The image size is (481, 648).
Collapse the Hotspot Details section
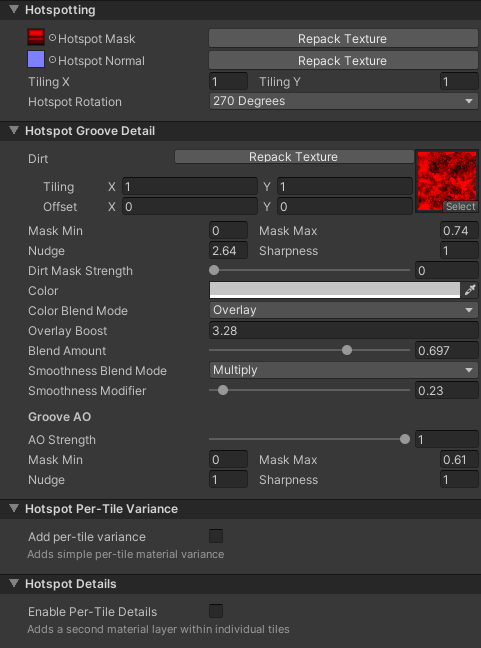click(x=14, y=583)
